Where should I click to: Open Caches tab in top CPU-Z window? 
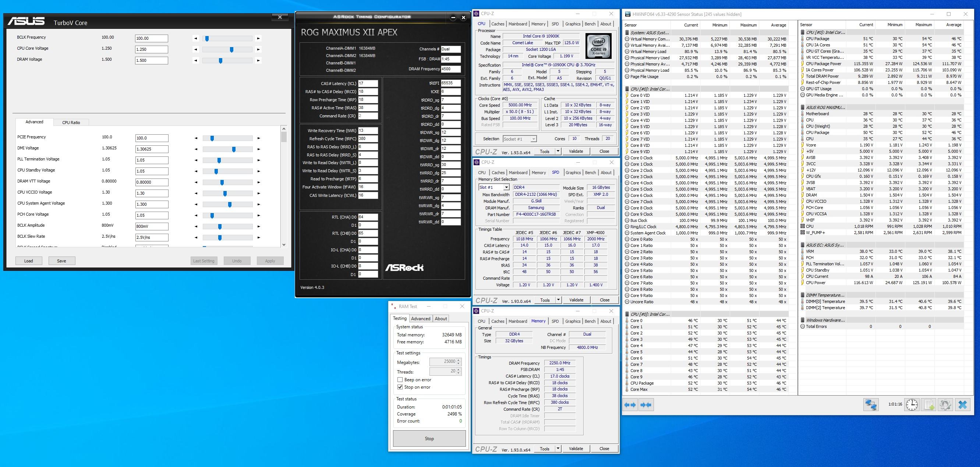click(x=498, y=24)
